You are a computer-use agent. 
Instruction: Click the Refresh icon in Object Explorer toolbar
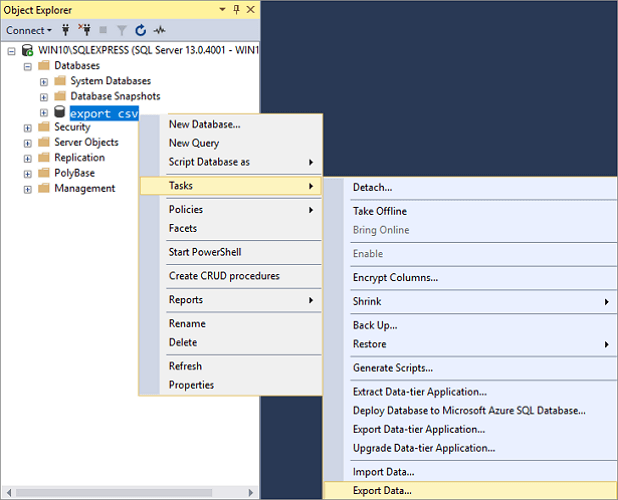point(140,30)
